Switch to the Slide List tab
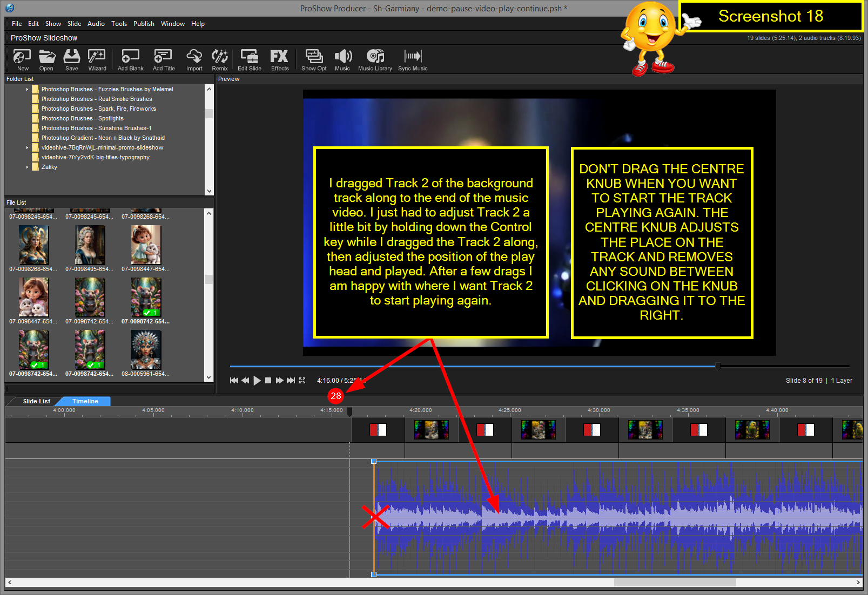 tap(36, 401)
